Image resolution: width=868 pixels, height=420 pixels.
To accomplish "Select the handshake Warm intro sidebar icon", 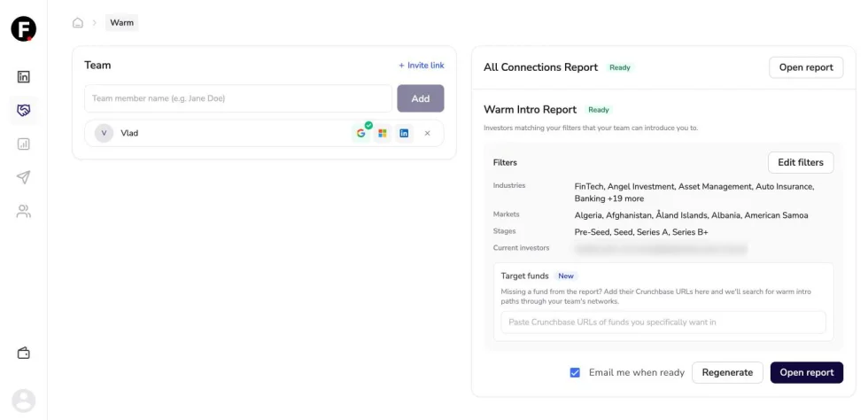I will 23,111.
